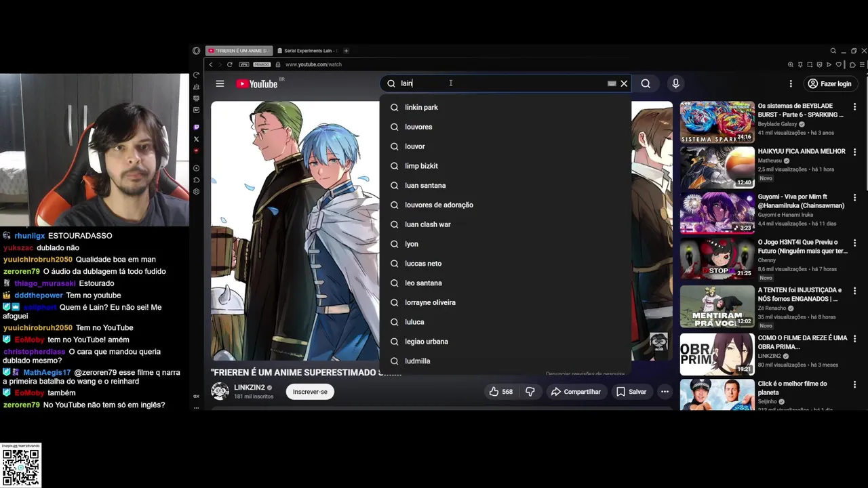The height and width of the screenshot is (488, 868).
Task: Open 'HAIKYUU FICA AINDA MELHOR' video title
Action: click(x=802, y=151)
